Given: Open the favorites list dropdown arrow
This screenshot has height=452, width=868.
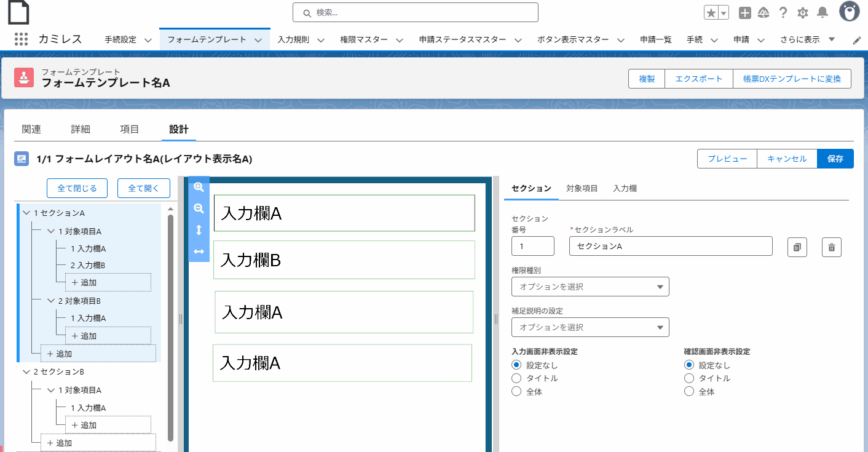Looking at the screenshot, I should click(724, 13).
